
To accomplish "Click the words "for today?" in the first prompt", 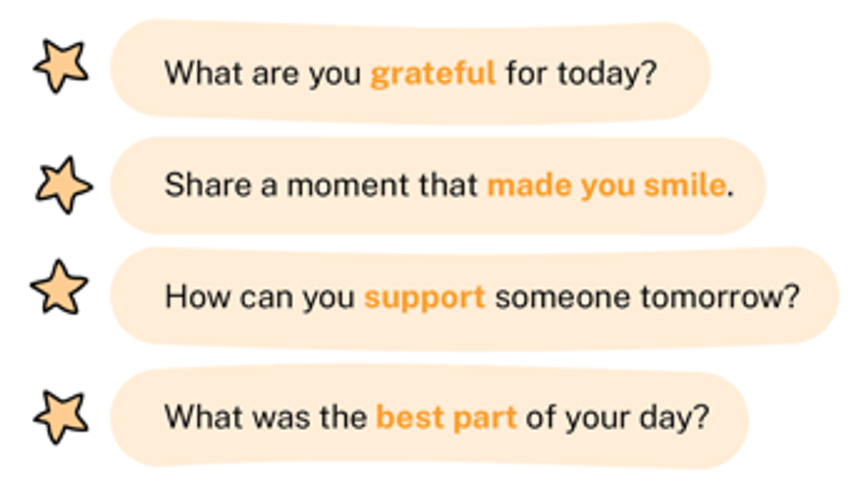I will click(581, 74).
